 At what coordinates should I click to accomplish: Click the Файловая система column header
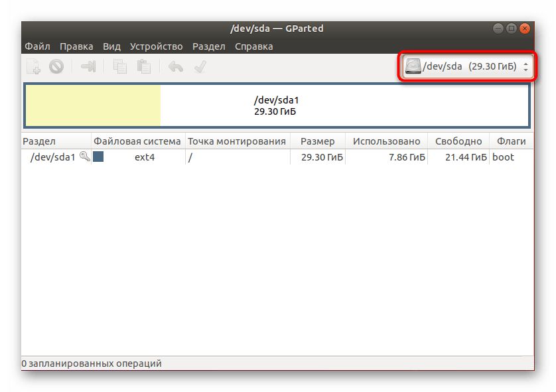point(137,141)
